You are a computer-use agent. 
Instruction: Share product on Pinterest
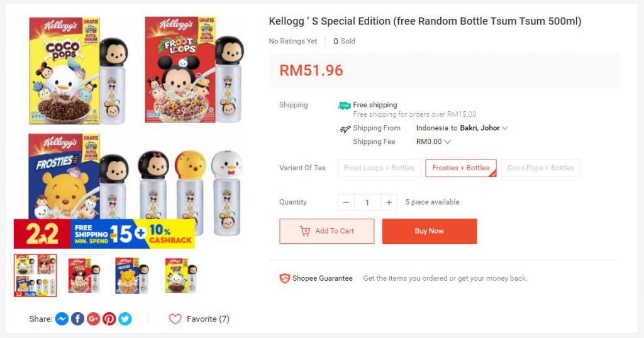coord(109,319)
